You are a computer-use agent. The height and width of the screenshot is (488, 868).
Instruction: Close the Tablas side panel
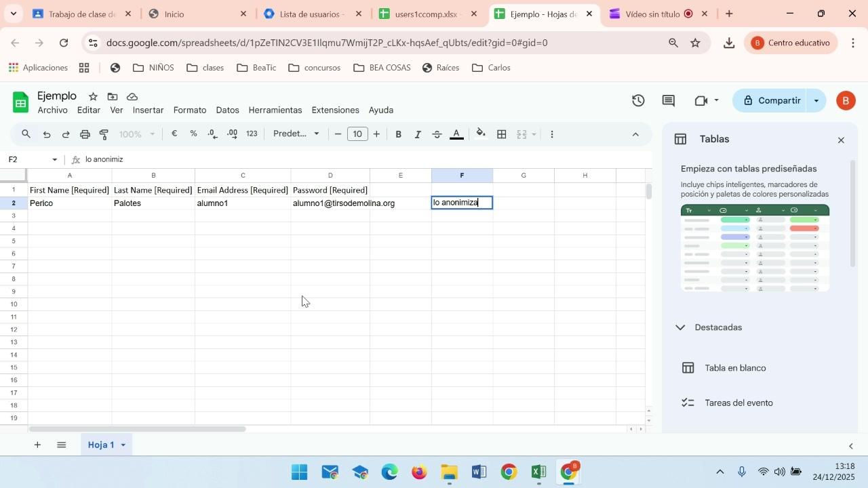(841, 140)
